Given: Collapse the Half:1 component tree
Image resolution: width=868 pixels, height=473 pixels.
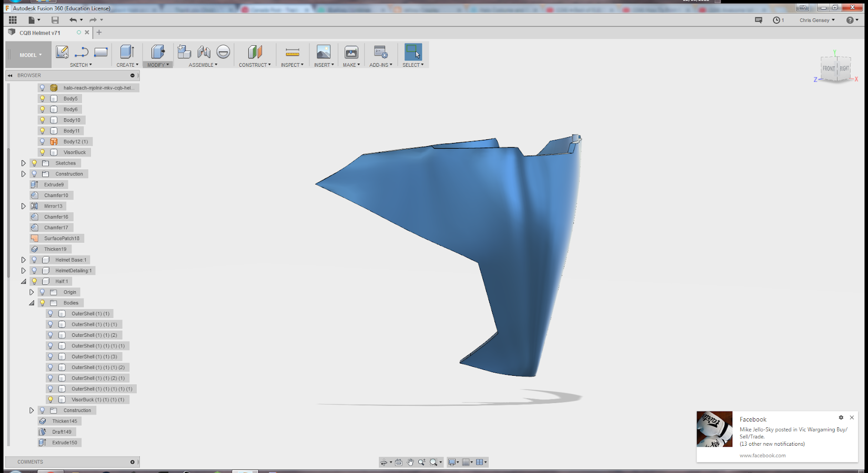Looking at the screenshot, I should tap(24, 282).
